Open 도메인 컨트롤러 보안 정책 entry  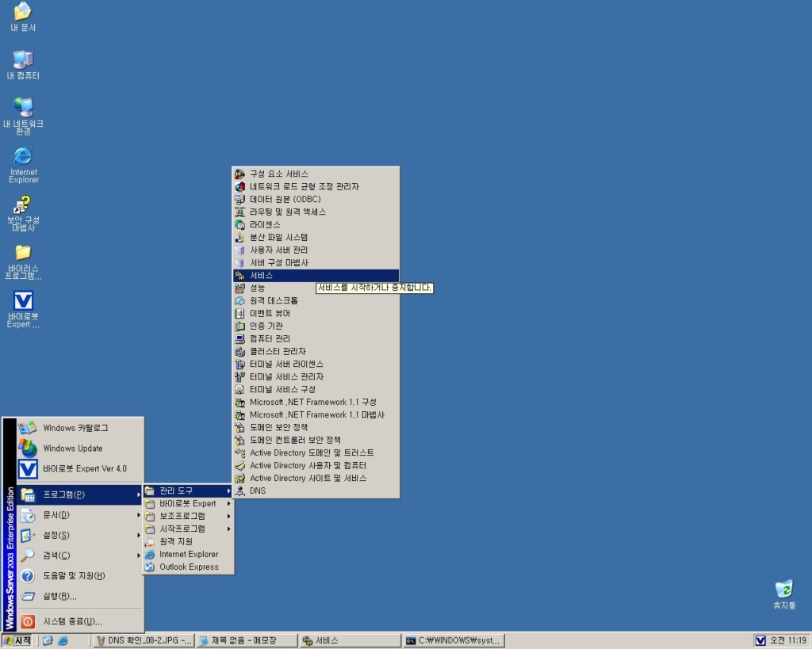pos(316,440)
